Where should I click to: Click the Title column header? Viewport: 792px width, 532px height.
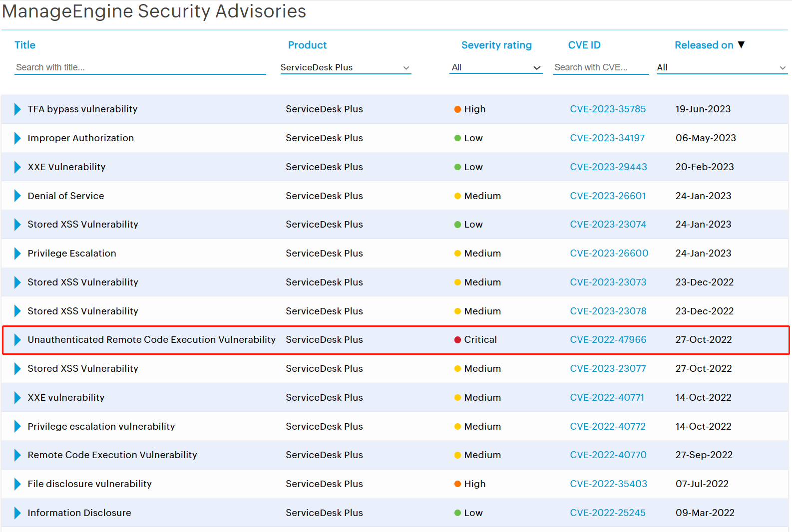[25, 45]
